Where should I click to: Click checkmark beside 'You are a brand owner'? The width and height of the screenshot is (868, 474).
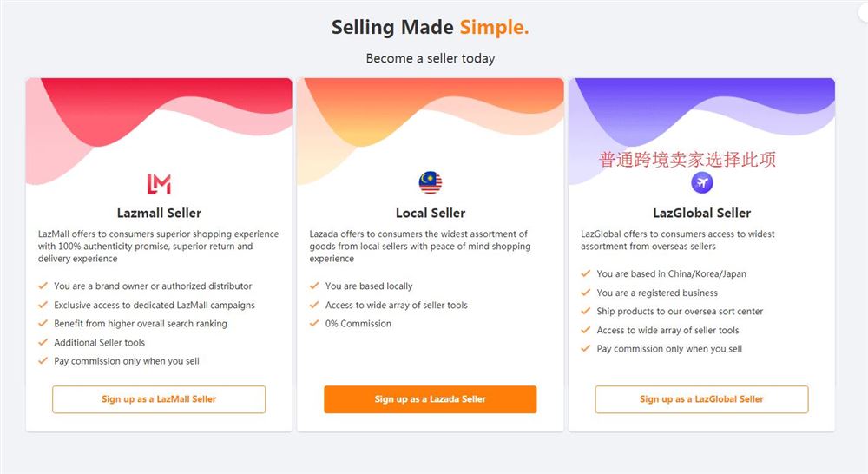pyautogui.click(x=43, y=286)
